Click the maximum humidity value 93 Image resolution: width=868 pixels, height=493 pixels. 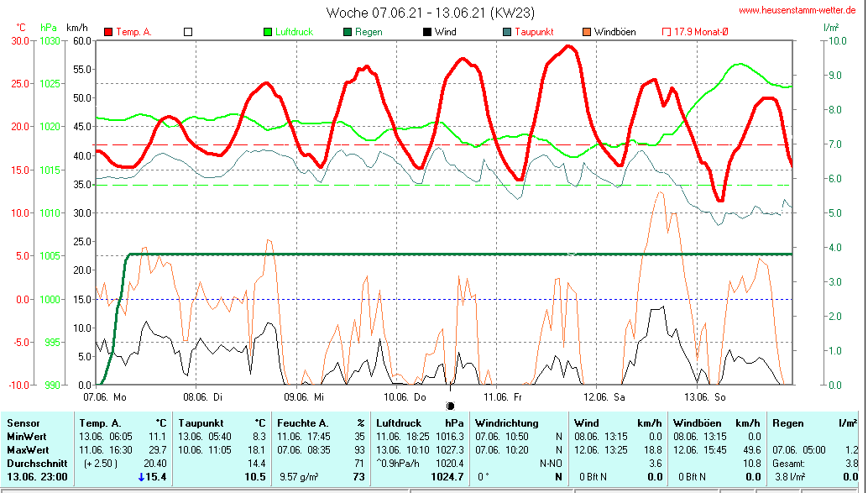tap(359, 450)
